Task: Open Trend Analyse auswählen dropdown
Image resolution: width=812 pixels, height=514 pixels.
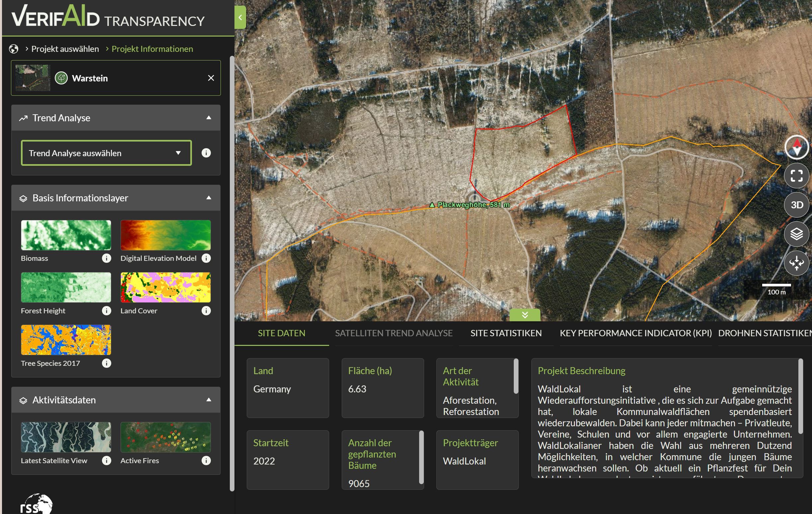Action: 106,153
